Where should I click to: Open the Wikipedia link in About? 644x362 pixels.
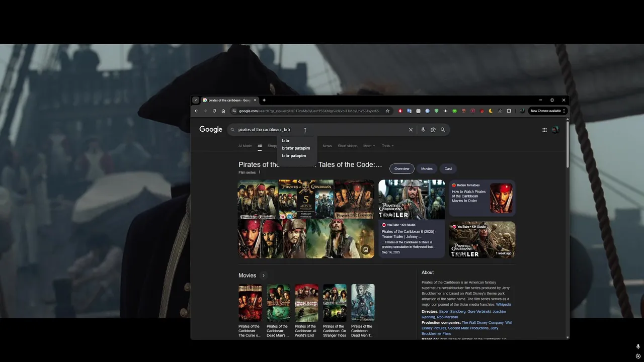[504, 304]
